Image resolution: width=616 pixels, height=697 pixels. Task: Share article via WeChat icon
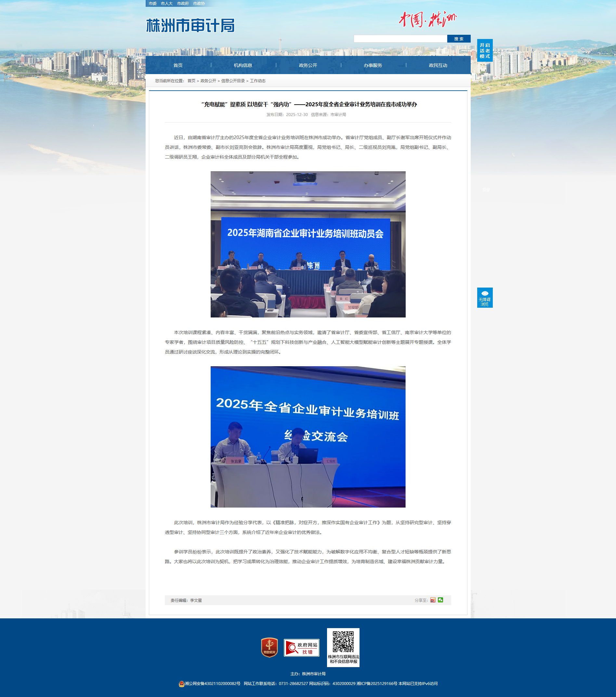(x=440, y=600)
